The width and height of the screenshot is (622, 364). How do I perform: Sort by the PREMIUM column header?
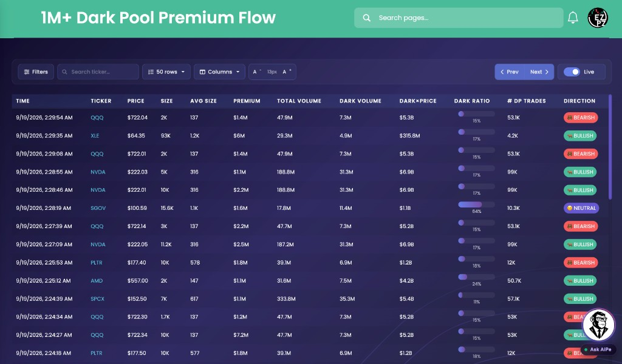pyautogui.click(x=247, y=101)
